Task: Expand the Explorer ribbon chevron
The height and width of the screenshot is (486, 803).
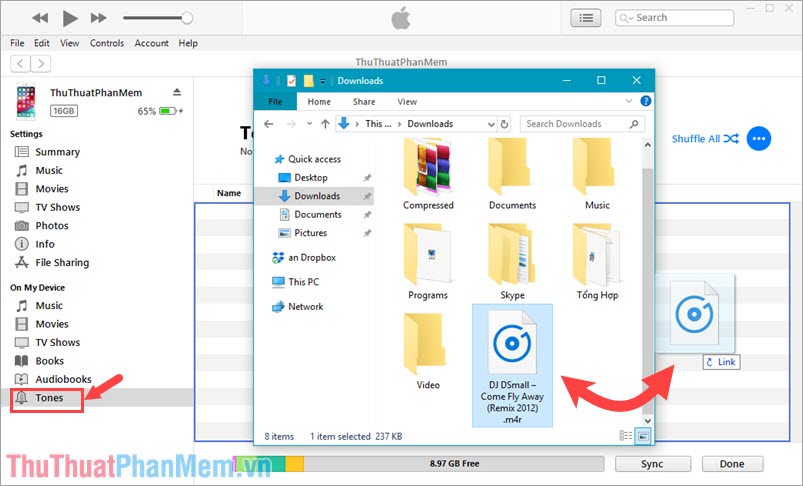Action: coord(629,101)
